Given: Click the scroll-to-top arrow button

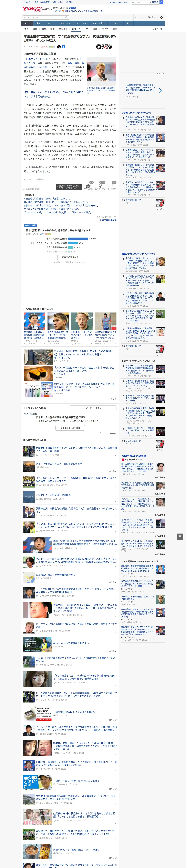Looking at the screenshot, I should point(180,536).
